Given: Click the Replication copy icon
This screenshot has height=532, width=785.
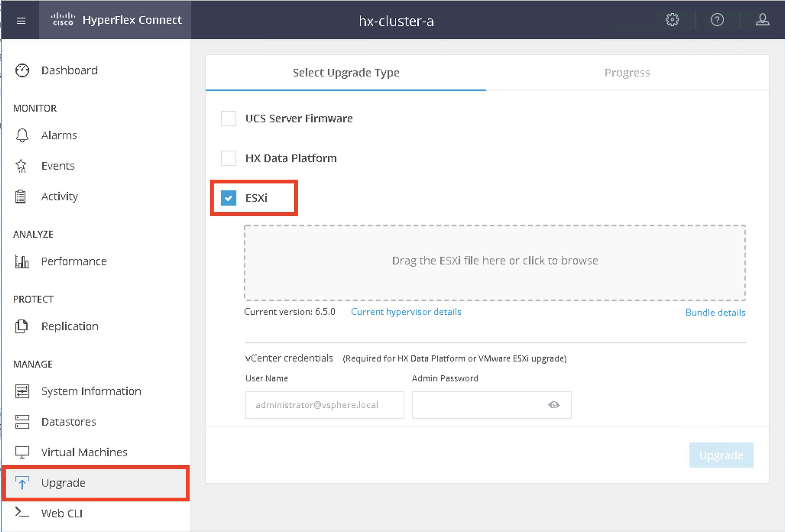Looking at the screenshot, I should 21,326.
